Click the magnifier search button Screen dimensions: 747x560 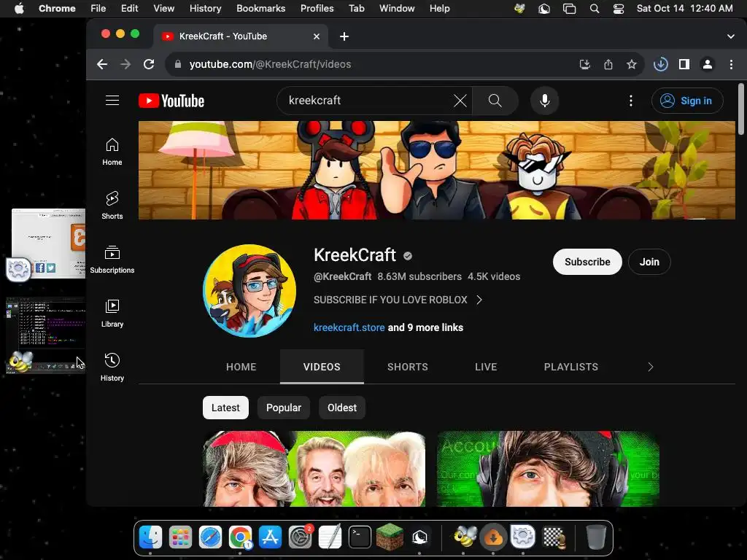pos(495,101)
